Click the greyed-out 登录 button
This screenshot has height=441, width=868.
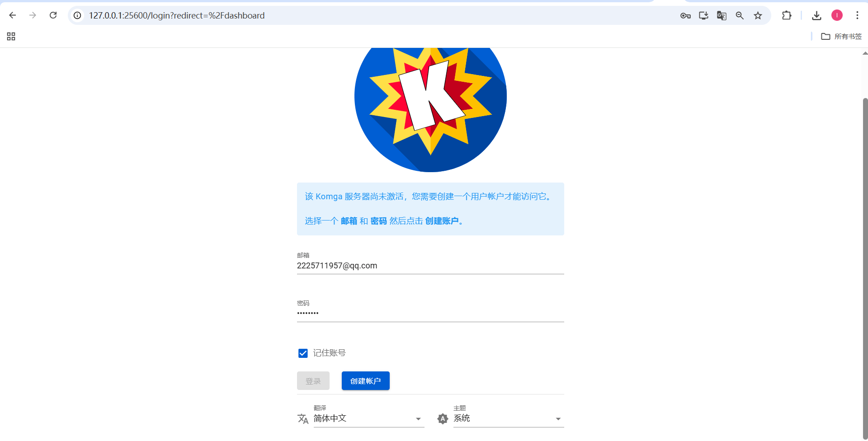tap(313, 381)
